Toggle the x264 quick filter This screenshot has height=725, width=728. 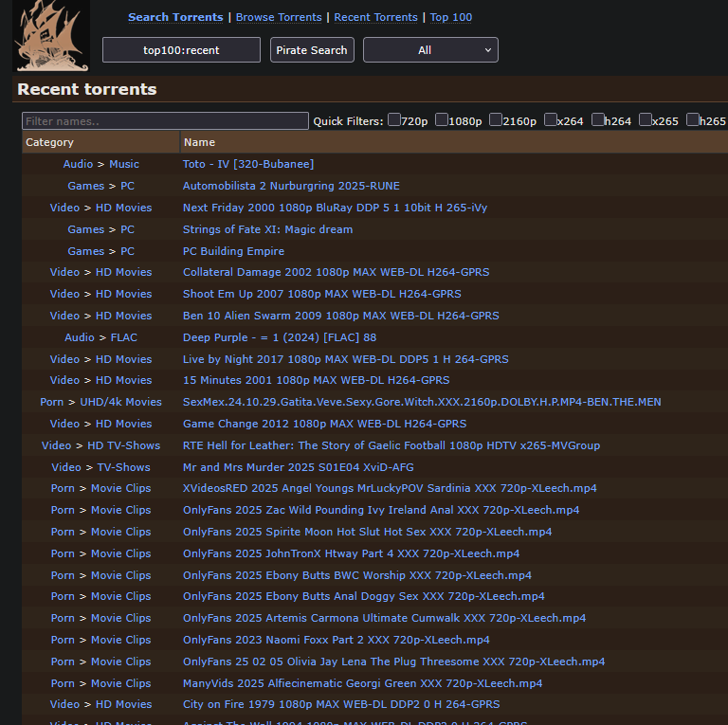coord(550,119)
